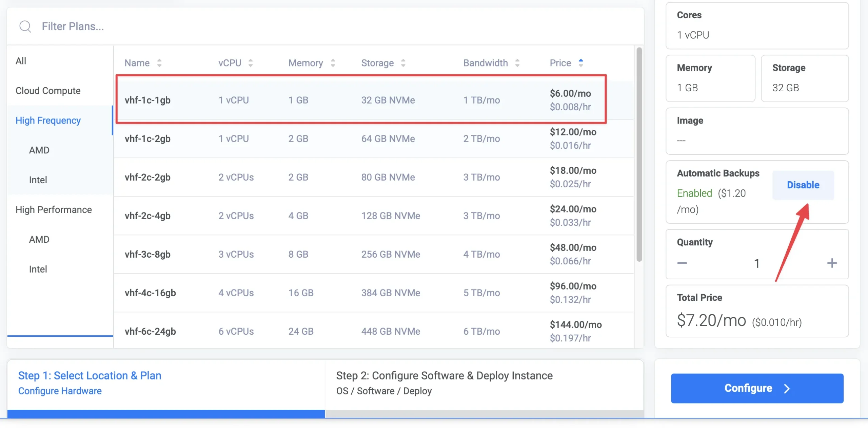Sort plans by vCPU column arrows
The image size is (868, 428).
(251, 63)
